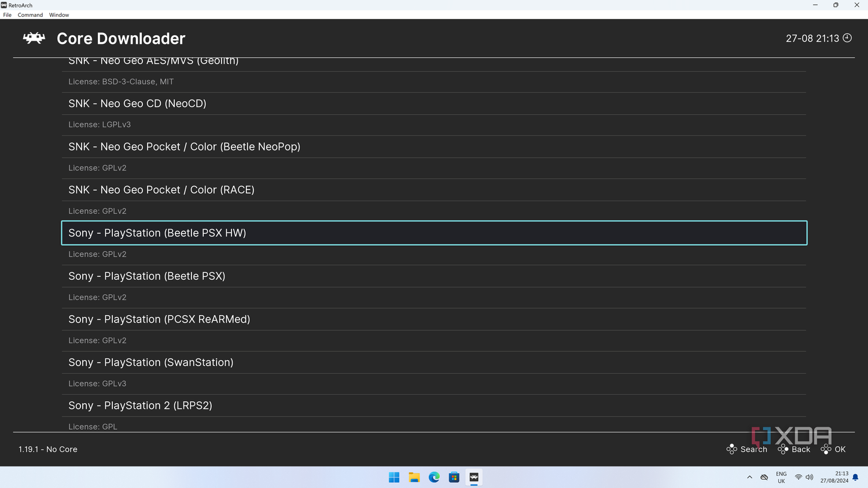The height and width of the screenshot is (488, 868).
Task: Click the Core Downloader heading
Action: click(x=121, y=39)
